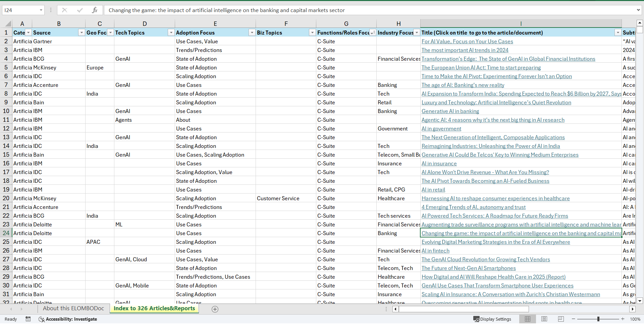Viewport: 644px width, 324px height.
Task: Zoom in using plus icon
Action: point(623,319)
